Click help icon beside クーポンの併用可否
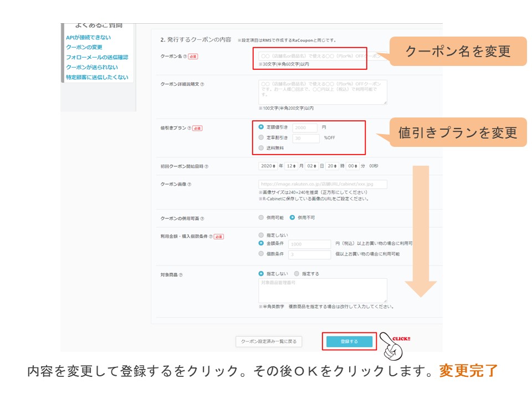The width and height of the screenshot is (532, 399). click(202, 218)
